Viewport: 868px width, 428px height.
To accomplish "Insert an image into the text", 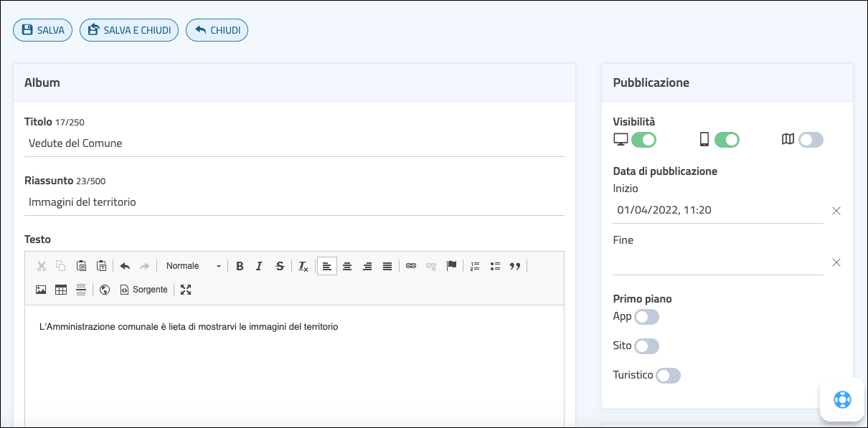I will click(41, 290).
